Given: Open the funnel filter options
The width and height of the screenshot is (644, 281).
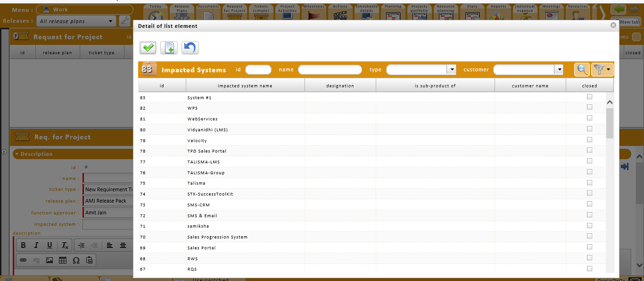Looking at the screenshot, I should (x=602, y=70).
